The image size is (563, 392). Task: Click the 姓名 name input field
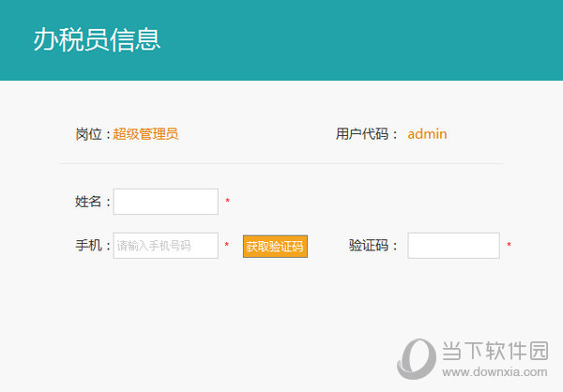165,202
